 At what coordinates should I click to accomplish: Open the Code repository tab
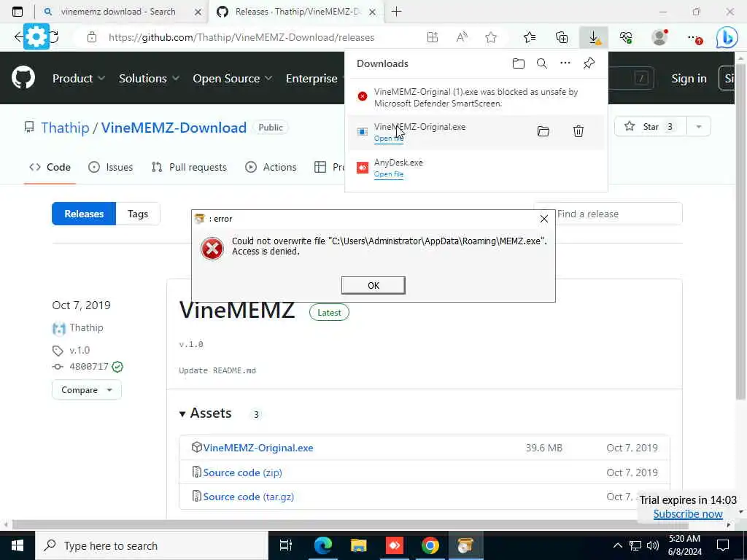50,167
